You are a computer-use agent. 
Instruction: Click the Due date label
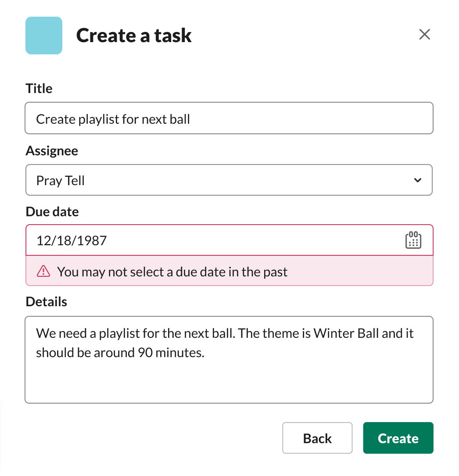coord(52,211)
